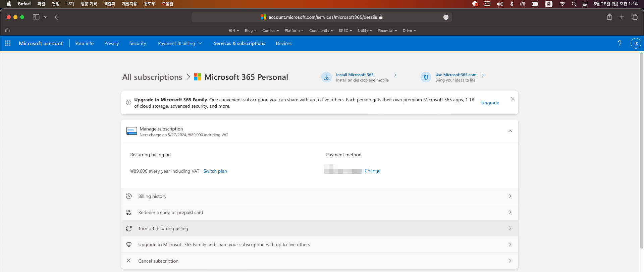Image resolution: width=644 pixels, height=272 pixels.
Task: Click the Safari share icon
Action: (x=609, y=17)
